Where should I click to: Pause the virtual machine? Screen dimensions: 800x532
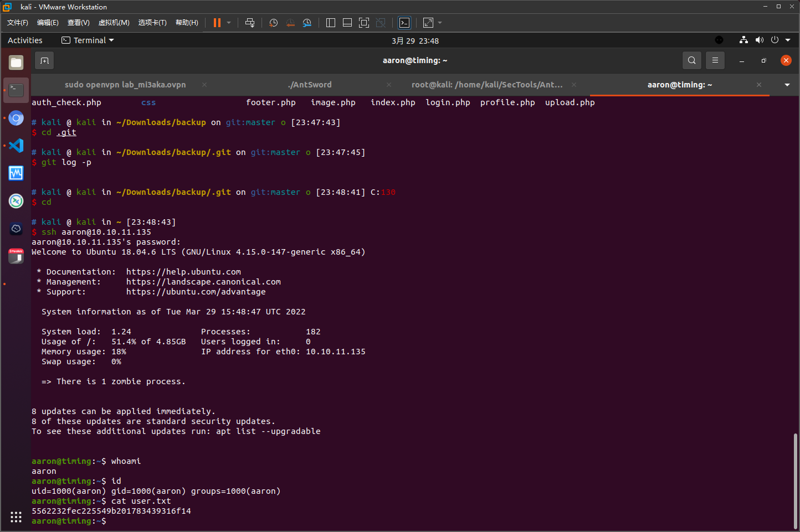click(217, 23)
